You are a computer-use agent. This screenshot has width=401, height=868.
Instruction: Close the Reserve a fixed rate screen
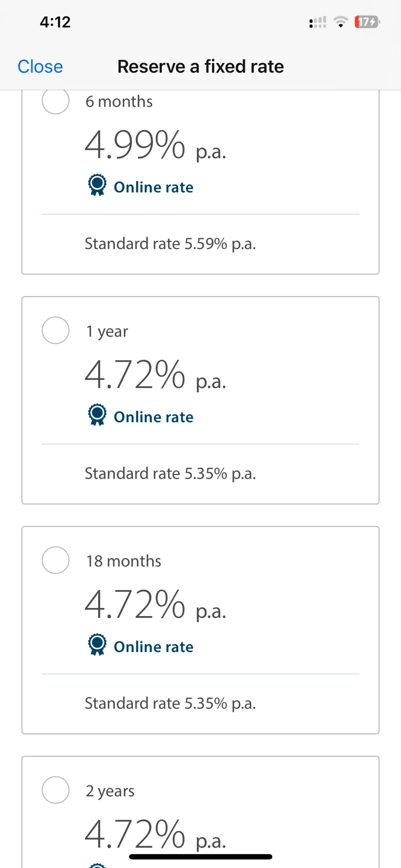[40, 67]
